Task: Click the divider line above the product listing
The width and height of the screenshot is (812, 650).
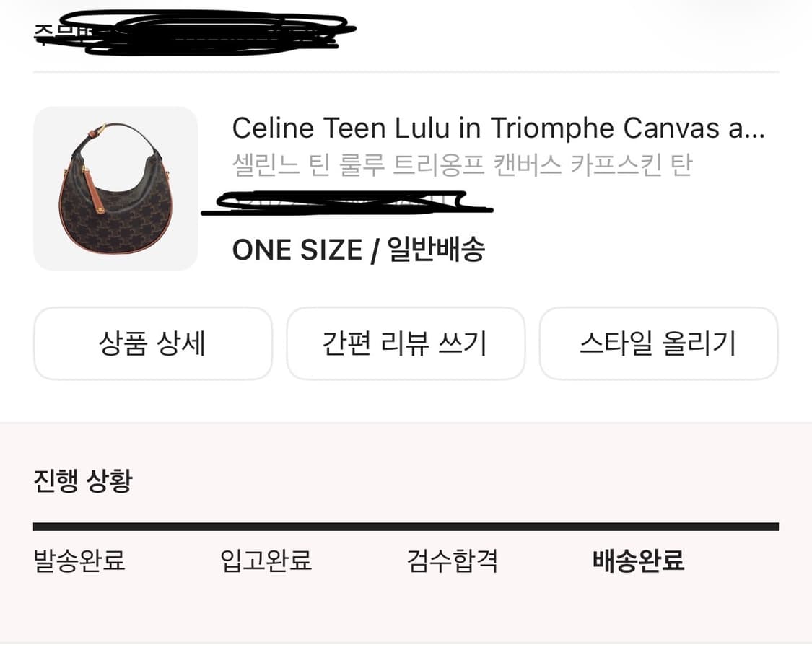Action: 406,71
